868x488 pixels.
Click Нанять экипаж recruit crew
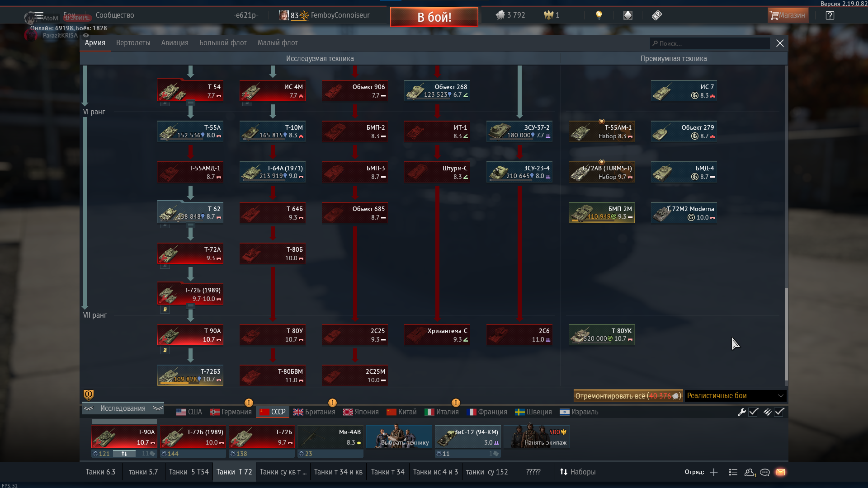(x=537, y=437)
